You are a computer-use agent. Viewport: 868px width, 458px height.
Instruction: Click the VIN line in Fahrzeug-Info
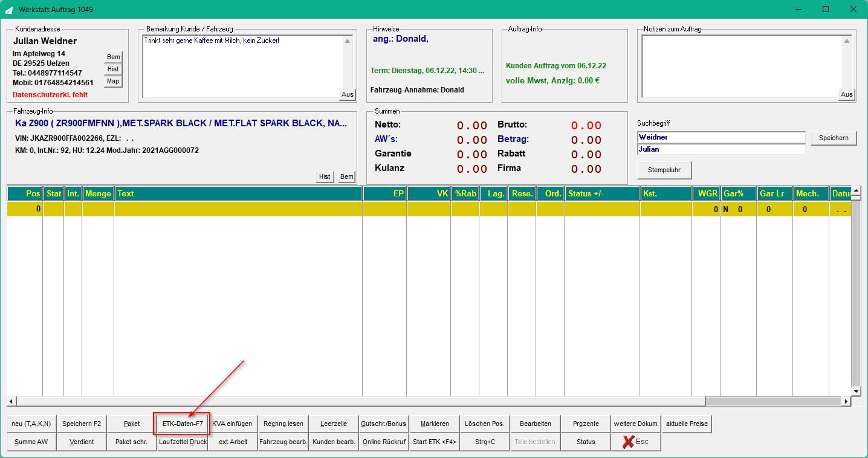pos(74,138)
